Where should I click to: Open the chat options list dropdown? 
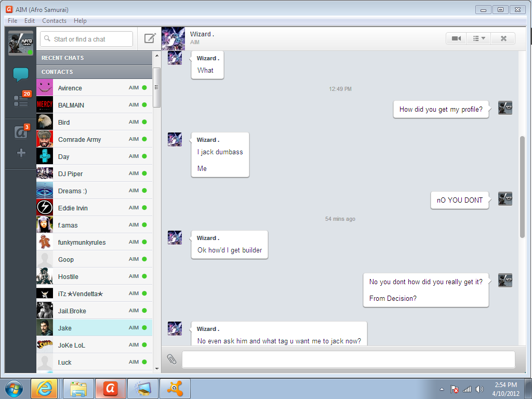point(478,38)
